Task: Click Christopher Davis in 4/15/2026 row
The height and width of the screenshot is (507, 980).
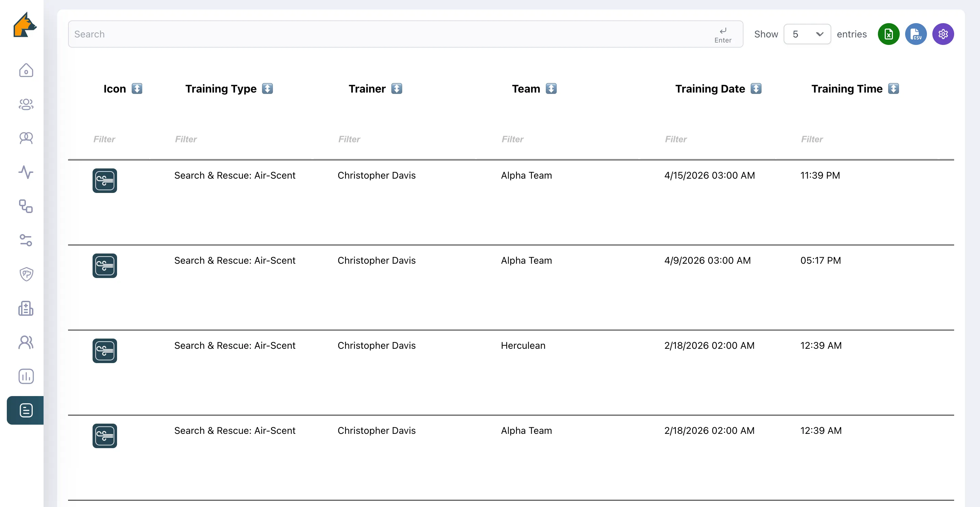Action: 377,175
